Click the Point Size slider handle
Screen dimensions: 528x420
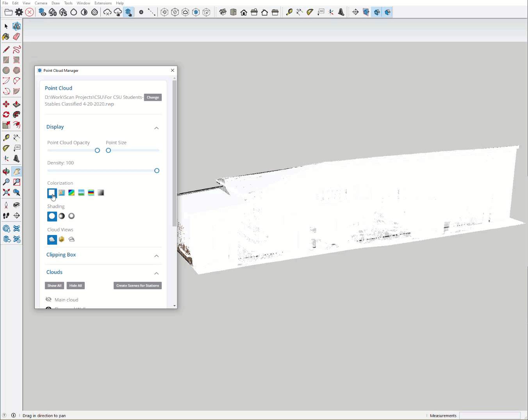click(x=109, y=150)
